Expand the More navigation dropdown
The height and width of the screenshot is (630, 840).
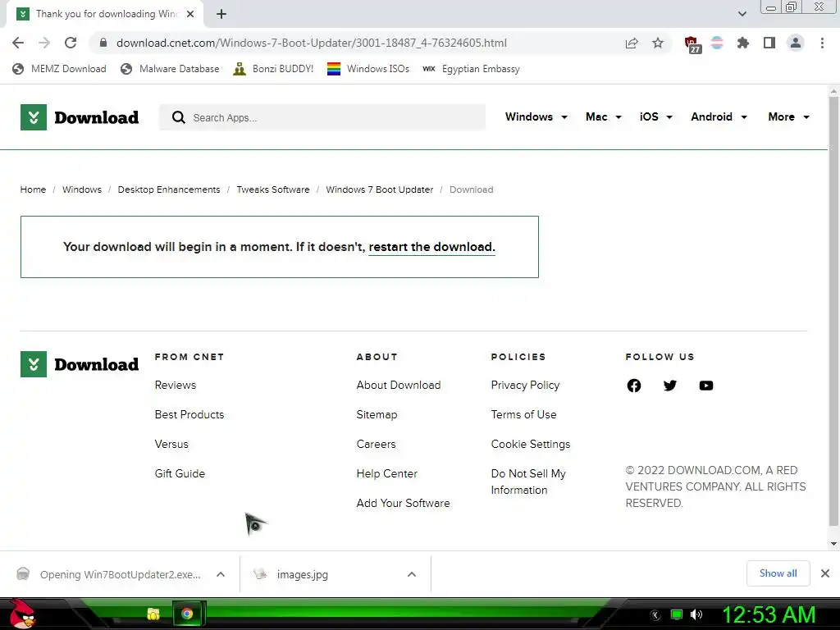click(x=788, y=116)
